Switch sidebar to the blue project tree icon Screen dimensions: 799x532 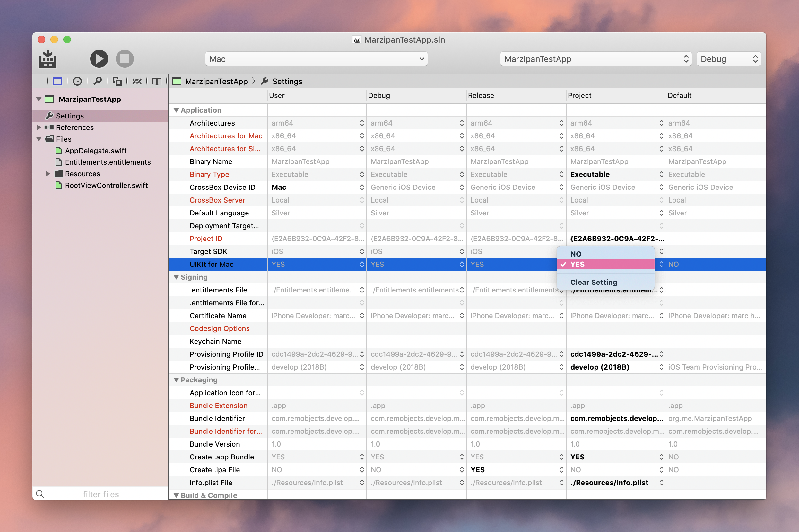[x=57, y=81]
